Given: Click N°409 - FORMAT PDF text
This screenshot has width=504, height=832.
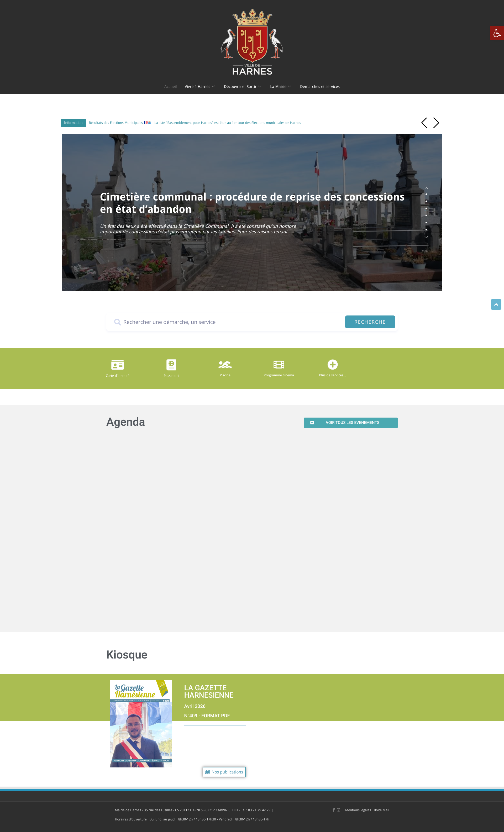Looking at the screenshot, I should point(207,715).
